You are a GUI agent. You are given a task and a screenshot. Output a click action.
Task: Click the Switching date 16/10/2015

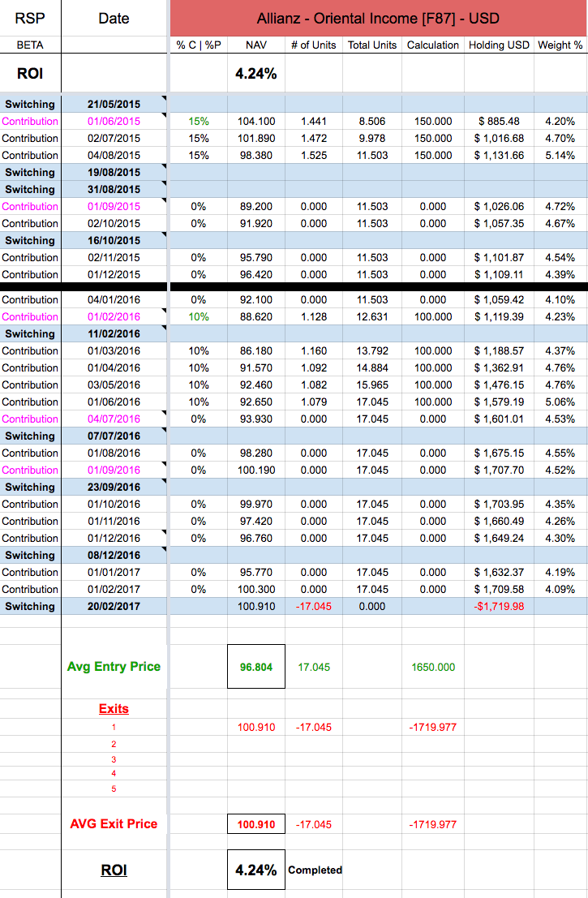click(114, 241)
